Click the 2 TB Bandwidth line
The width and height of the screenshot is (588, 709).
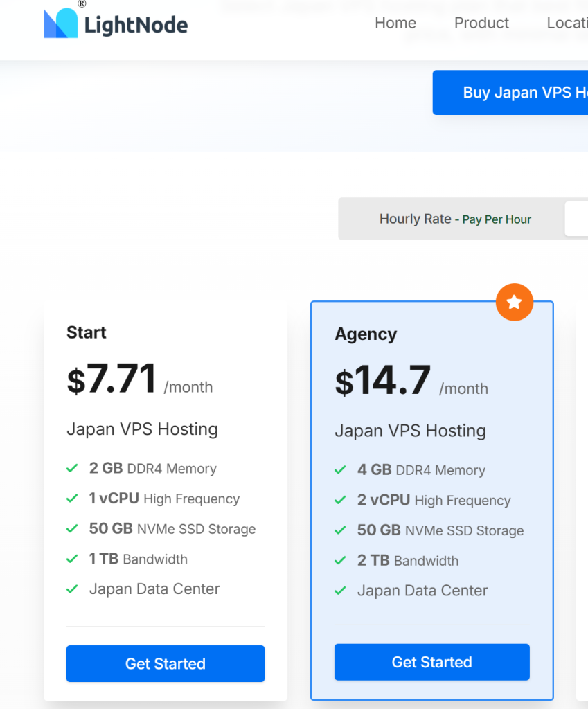(x=407, y=561)
